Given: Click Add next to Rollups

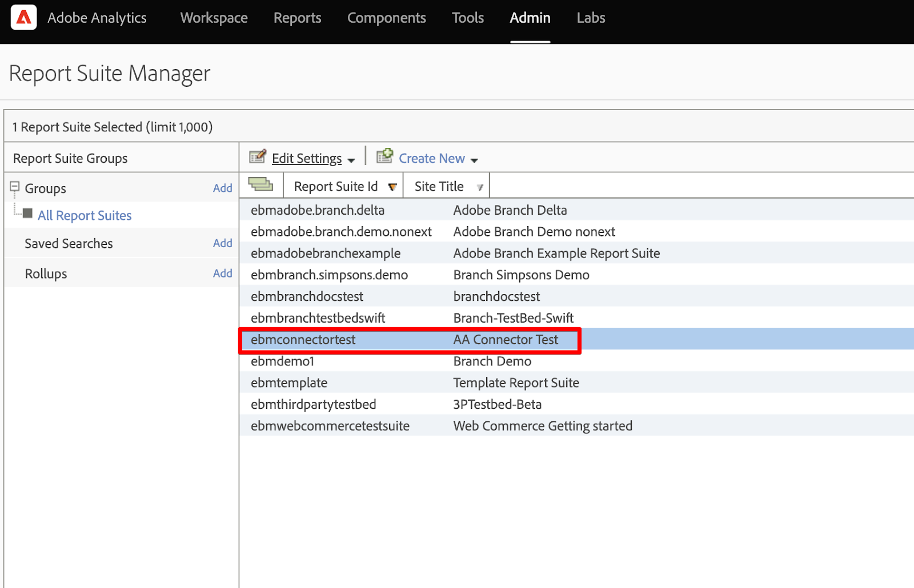Looking at the screenshot, I should coord(222,273).
